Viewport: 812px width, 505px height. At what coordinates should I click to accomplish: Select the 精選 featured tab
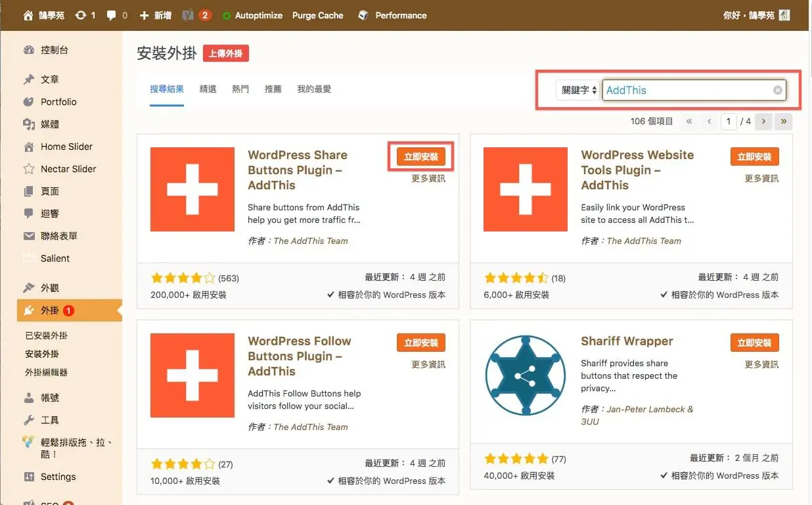pyautogui.click(x=208, y=89)
